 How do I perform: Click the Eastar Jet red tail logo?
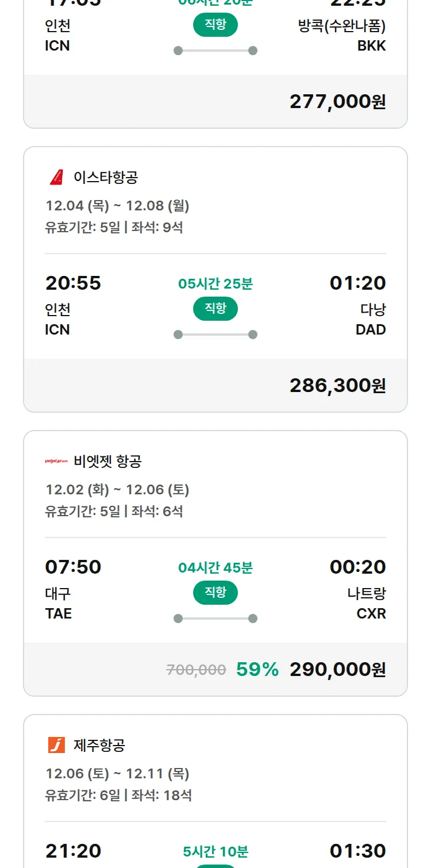click(56, 177)
